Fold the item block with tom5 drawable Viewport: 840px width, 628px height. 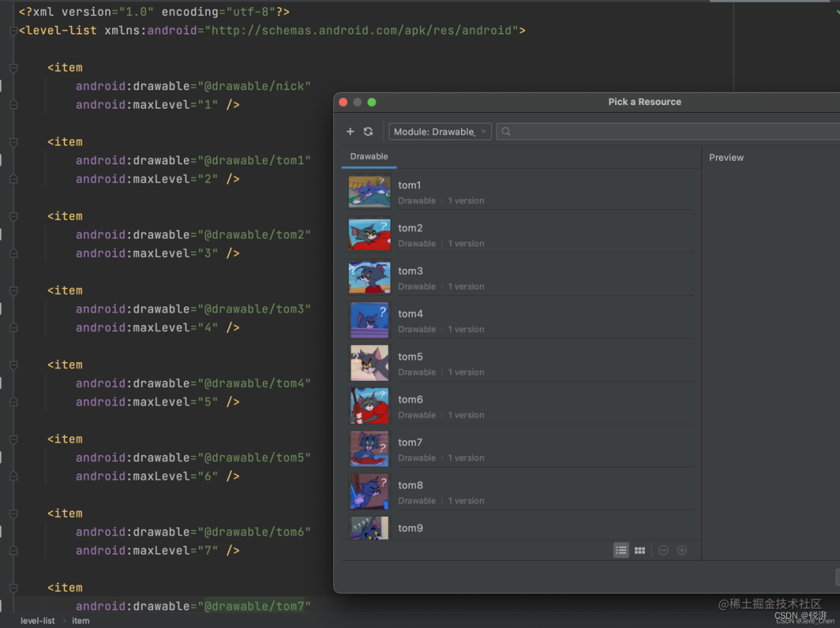pos(13,440)
